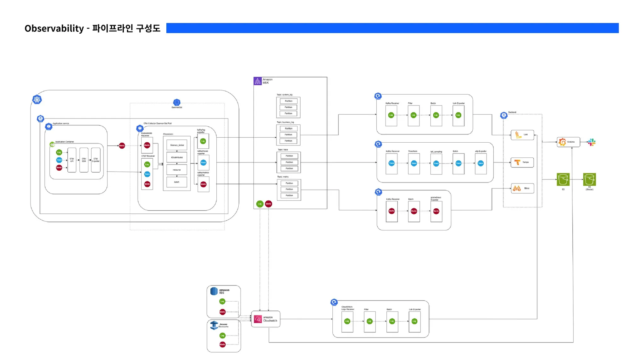Click the batch processor box
644x362 pixels.
coord(177,182)
